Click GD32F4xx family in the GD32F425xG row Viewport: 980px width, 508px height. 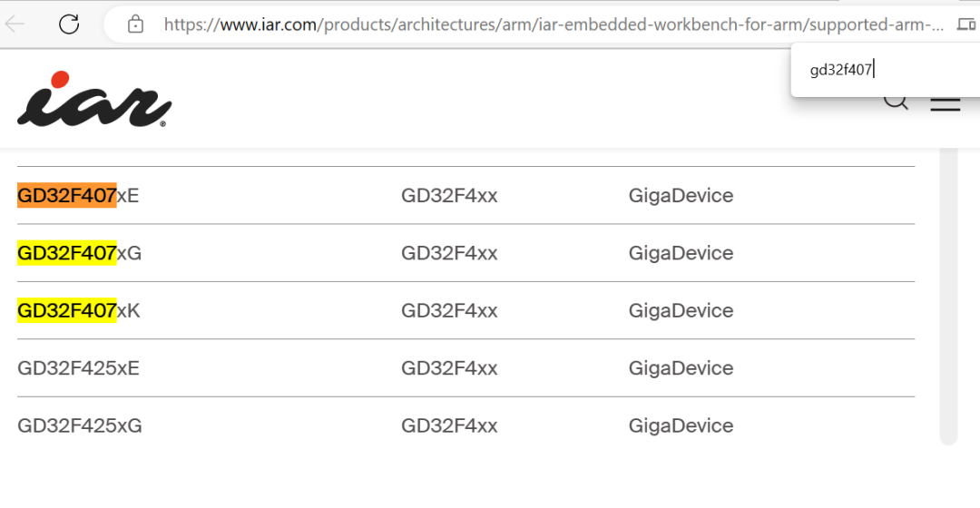point(449,425)
